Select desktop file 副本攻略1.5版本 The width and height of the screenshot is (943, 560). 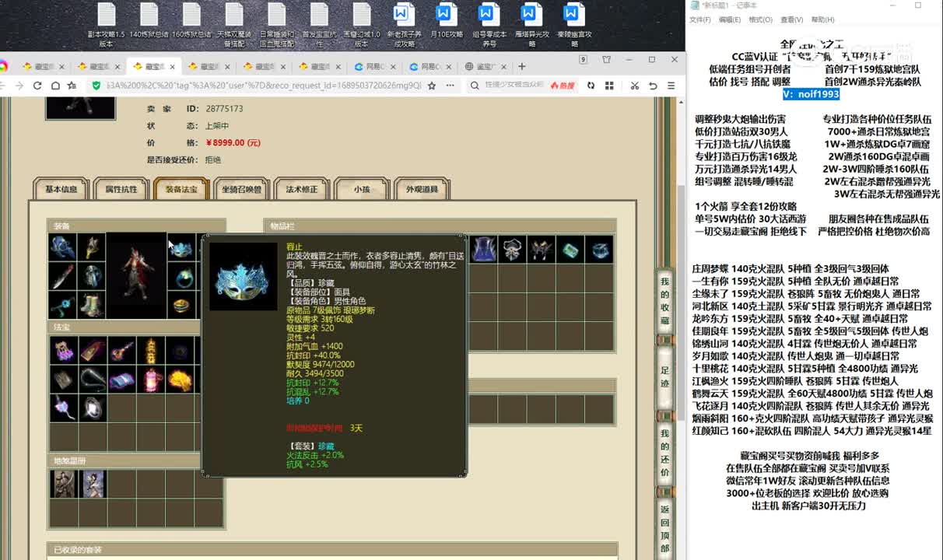tap(107, 25)
